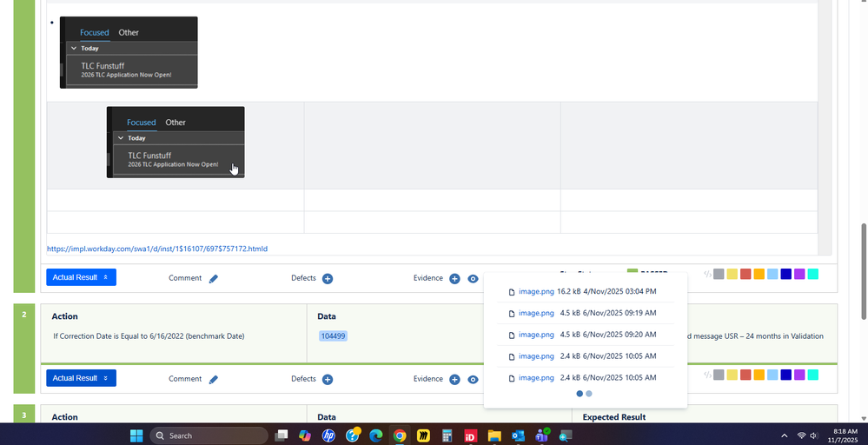This screenshot has height=445, width=868.
Task: Open the Miro app in the taskbar
Action: 423,435
